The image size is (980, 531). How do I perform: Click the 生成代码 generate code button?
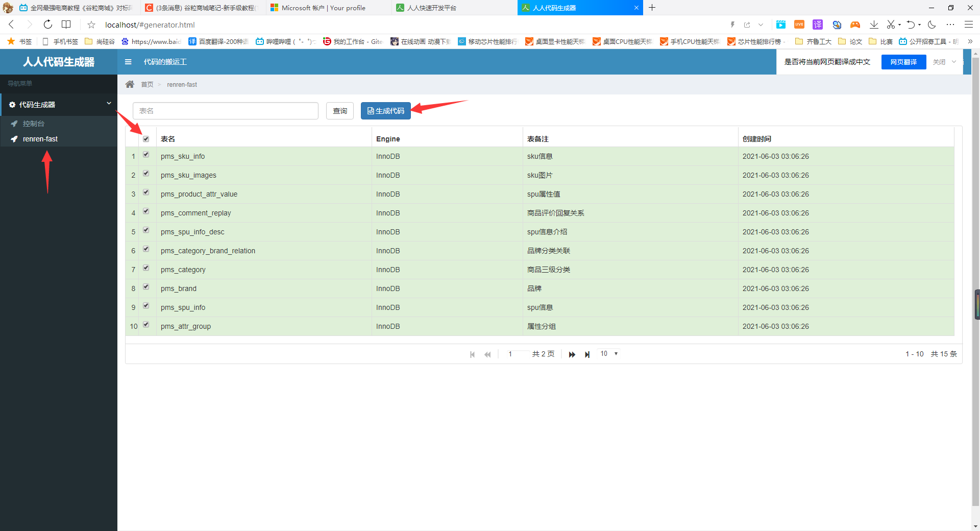[x=386, y=111]
